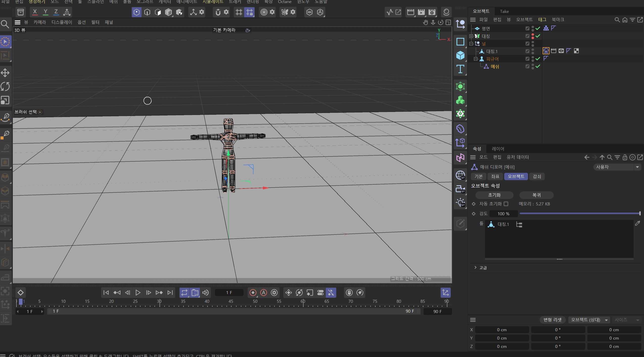Toggle X axis lock icon
Screen dimensions: 644x357
coord(35,12)
